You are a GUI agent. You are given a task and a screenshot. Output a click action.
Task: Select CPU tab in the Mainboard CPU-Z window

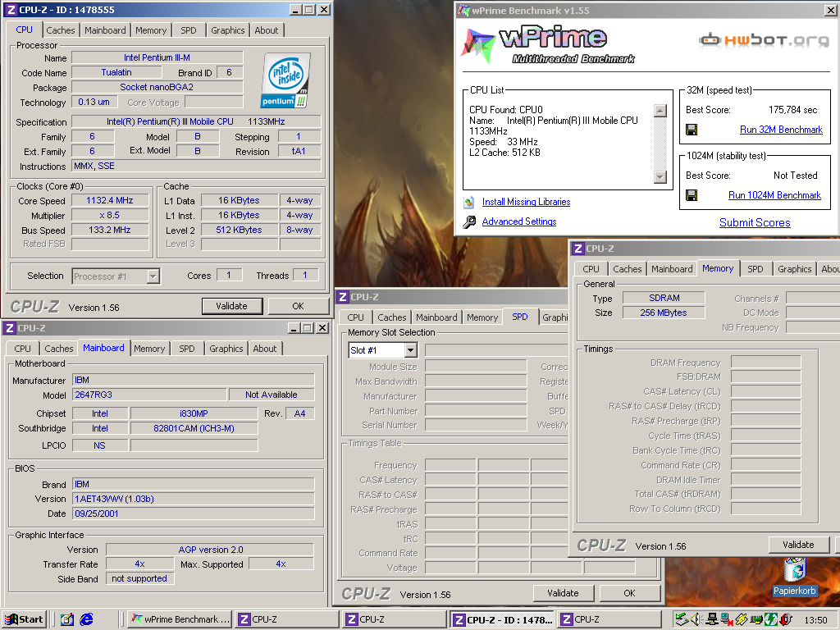pyautogui.click(x=22, y=349)
